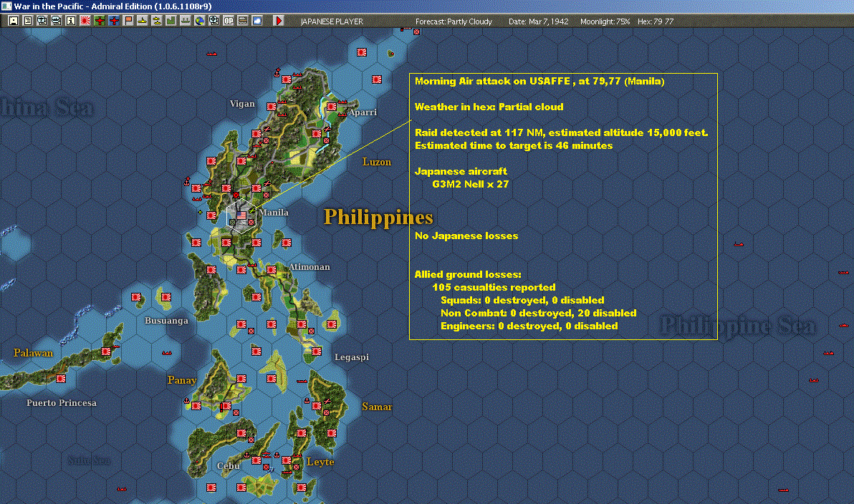Viewport: 854px width, 504px height.
Task: Click 'Non Combat: 0 destroyed, 20 disabled' line
Action: [x=539, y=313]
